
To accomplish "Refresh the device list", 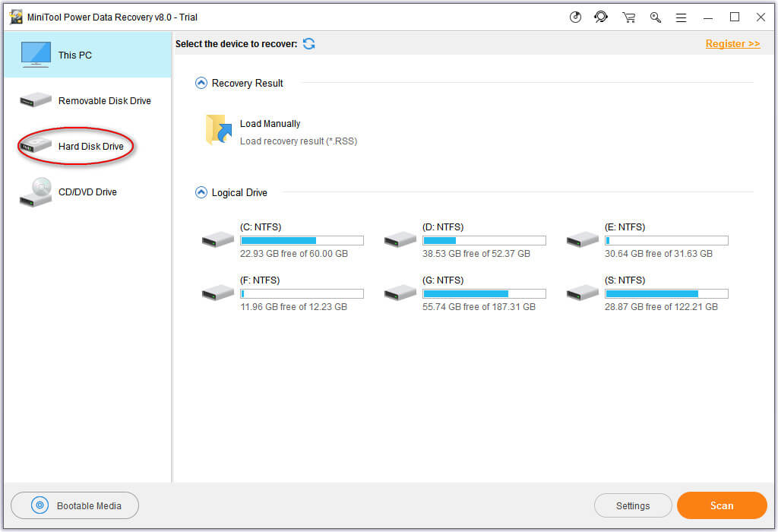I will coord(308,43).
